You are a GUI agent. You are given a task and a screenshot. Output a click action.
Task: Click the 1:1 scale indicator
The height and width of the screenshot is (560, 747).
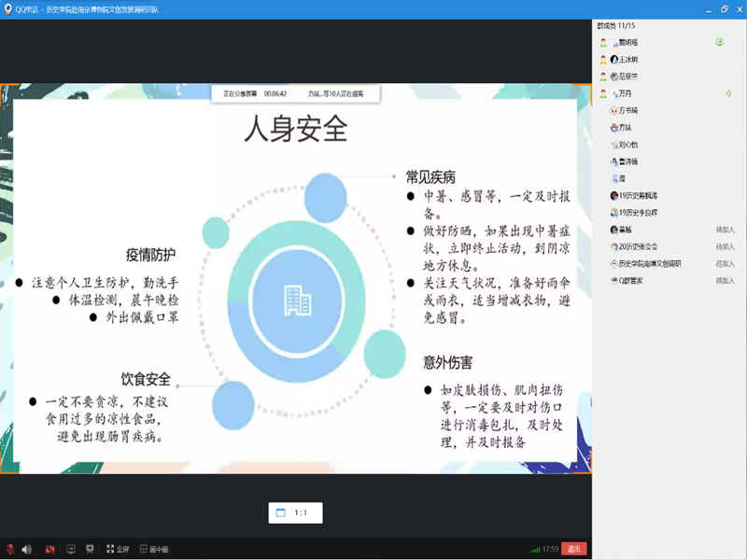pyautogui.click(x=295, y=512)
